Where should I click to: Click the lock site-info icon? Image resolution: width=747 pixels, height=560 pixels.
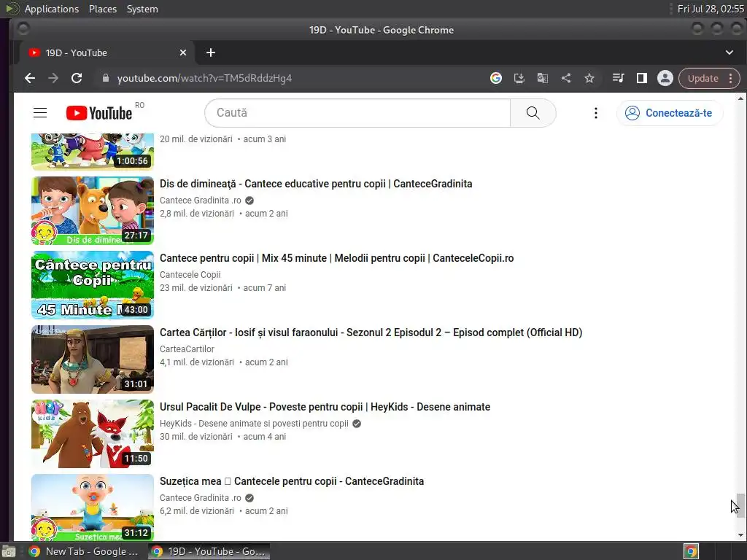point(106,78)
